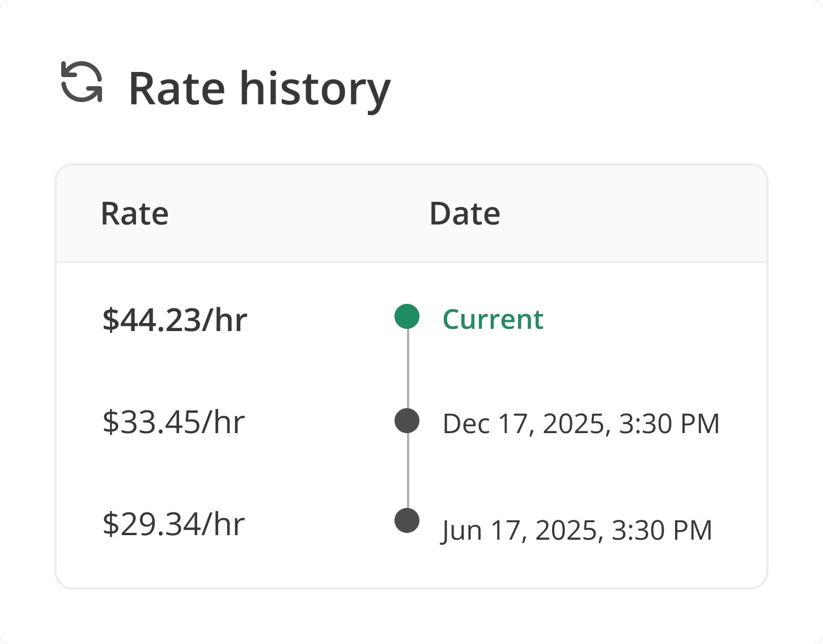
Task: Click the Rate column header
Action: [134, 214]
